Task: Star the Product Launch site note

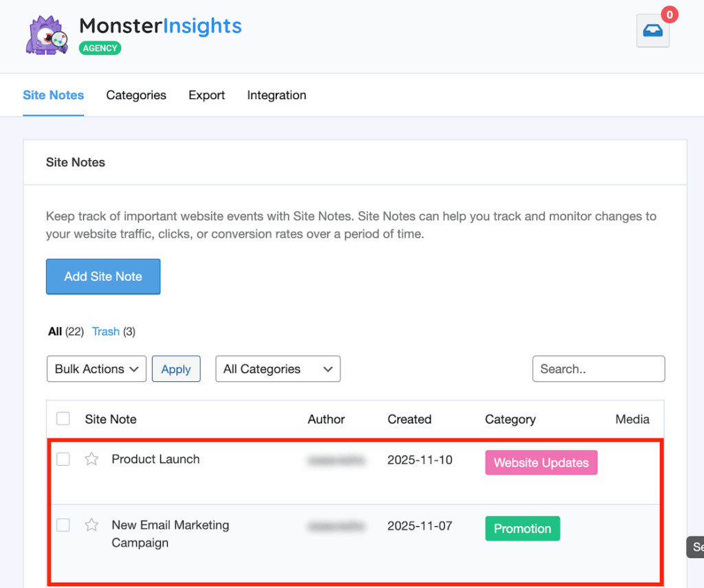Action: pyautogui.click(x=91, y=459)
